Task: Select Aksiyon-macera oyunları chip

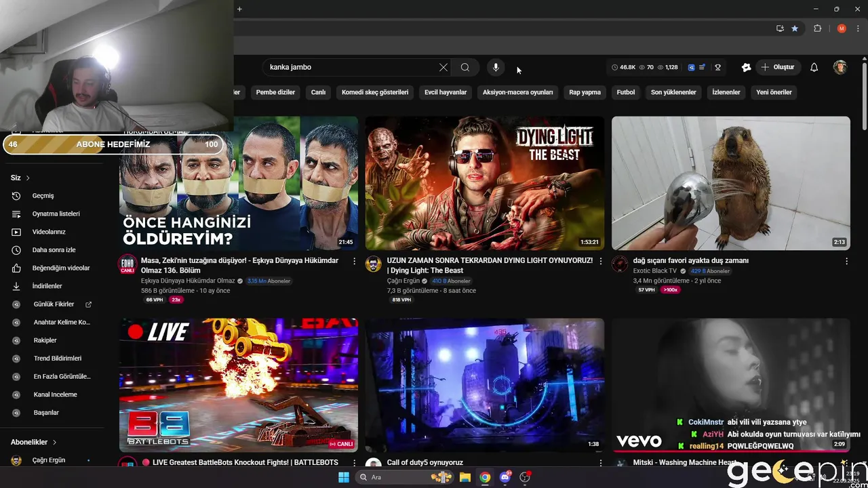Action: pyautogui.click(x=518, y=92)
